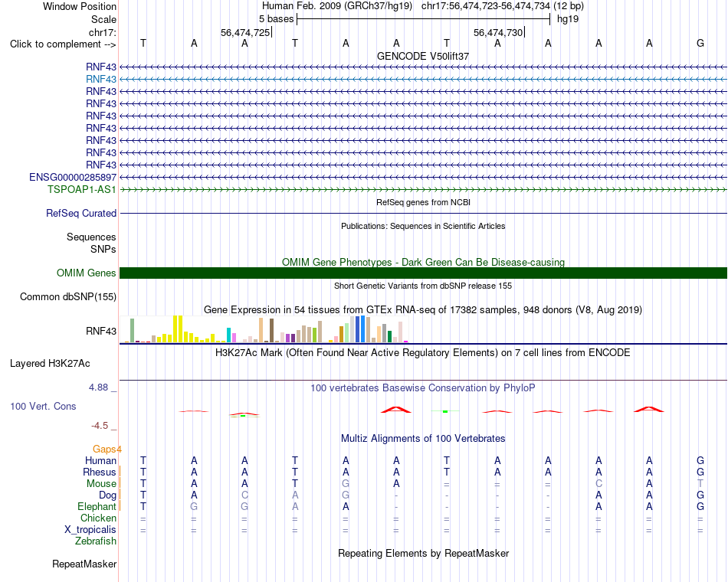The width and height of the screenshot is (728, 582).
Task: Click the green PhyloP marker under base T
Action: point(444,411)
